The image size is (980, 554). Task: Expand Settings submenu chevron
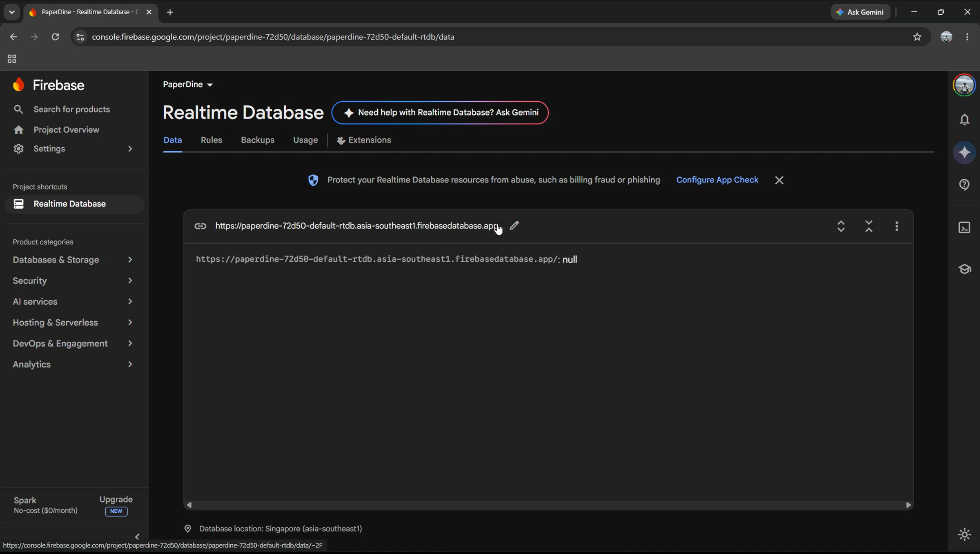coord(130,149)
